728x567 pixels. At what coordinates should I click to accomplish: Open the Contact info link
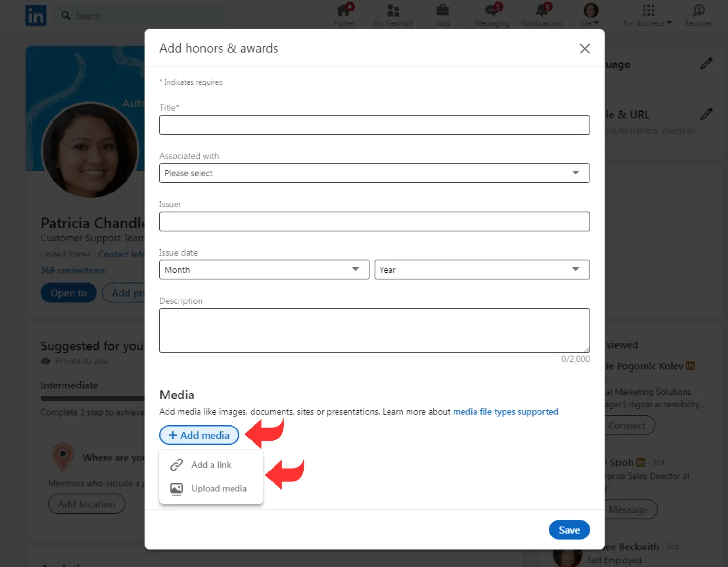pyautogui.click(x=121, y=255)
